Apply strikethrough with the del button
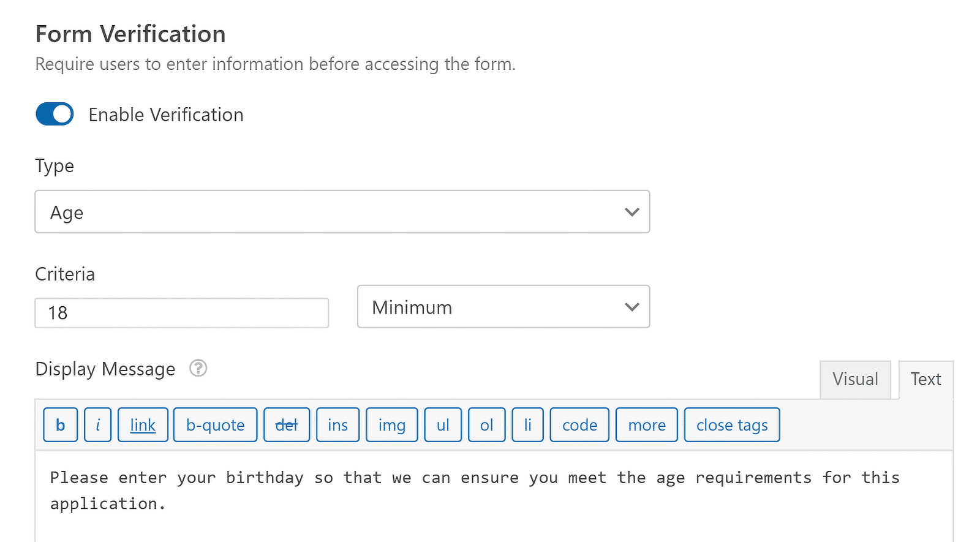 286,424
